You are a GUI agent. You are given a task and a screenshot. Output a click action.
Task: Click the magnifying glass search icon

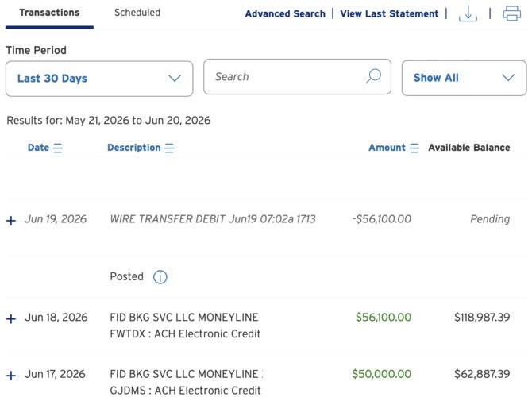[373, 76]
